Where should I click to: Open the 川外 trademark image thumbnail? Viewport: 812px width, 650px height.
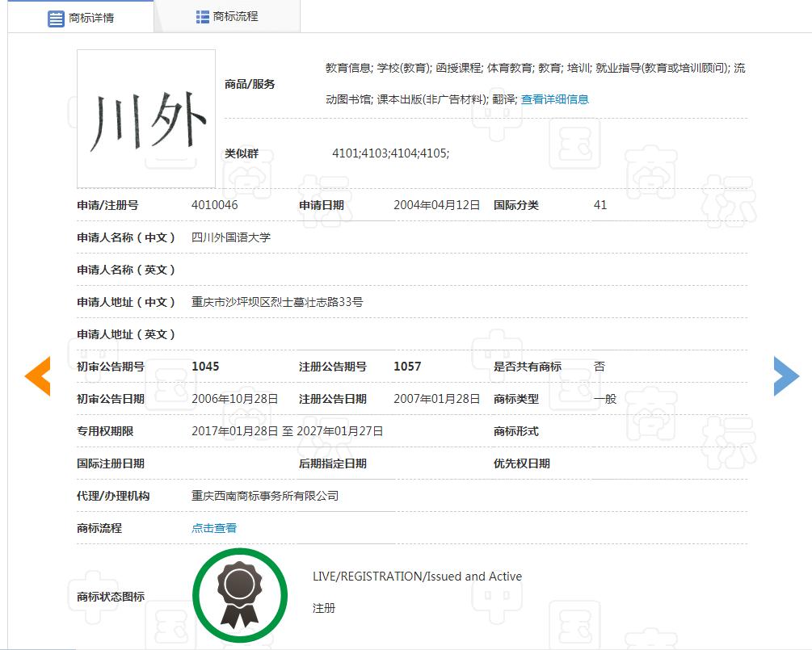[146, 119]
